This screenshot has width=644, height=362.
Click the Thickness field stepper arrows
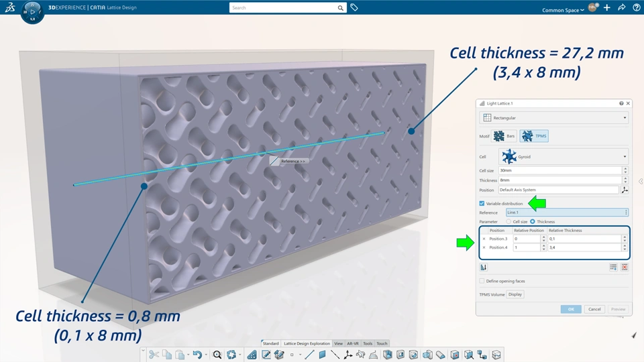click(625, 180)
